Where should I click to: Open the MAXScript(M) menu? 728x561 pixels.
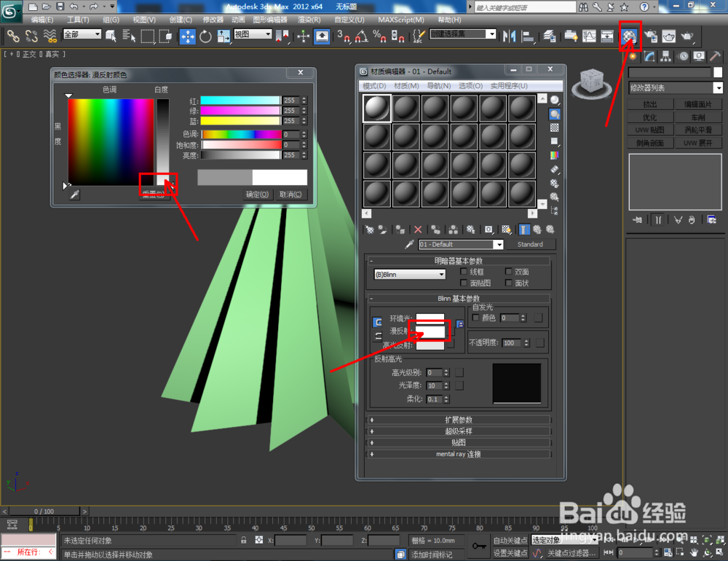[x=401, y=20]
